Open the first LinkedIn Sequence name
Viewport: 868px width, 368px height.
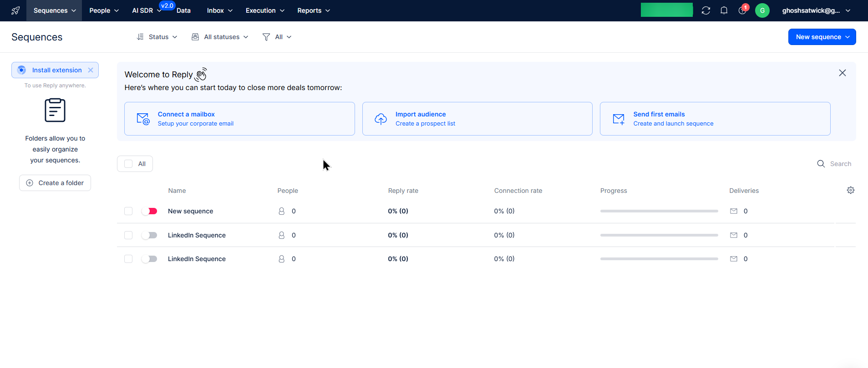pyautogui.click(x=197, y=235)
